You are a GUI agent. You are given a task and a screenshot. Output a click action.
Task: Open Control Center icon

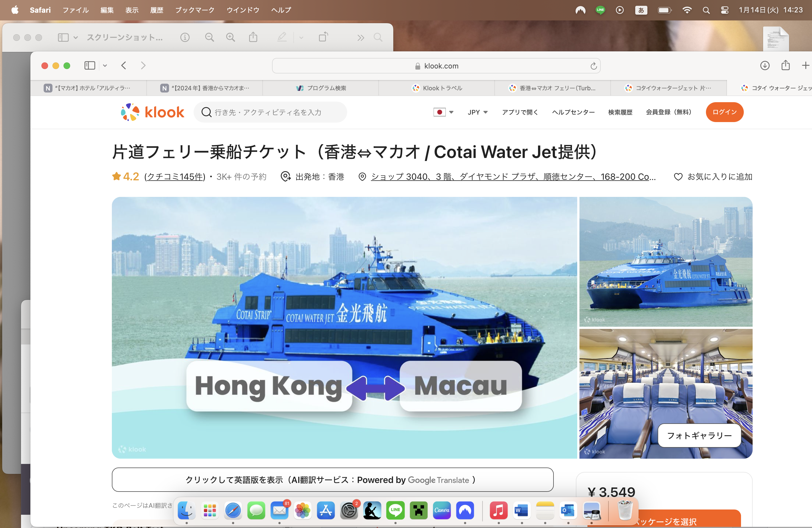tap(725, 10)
